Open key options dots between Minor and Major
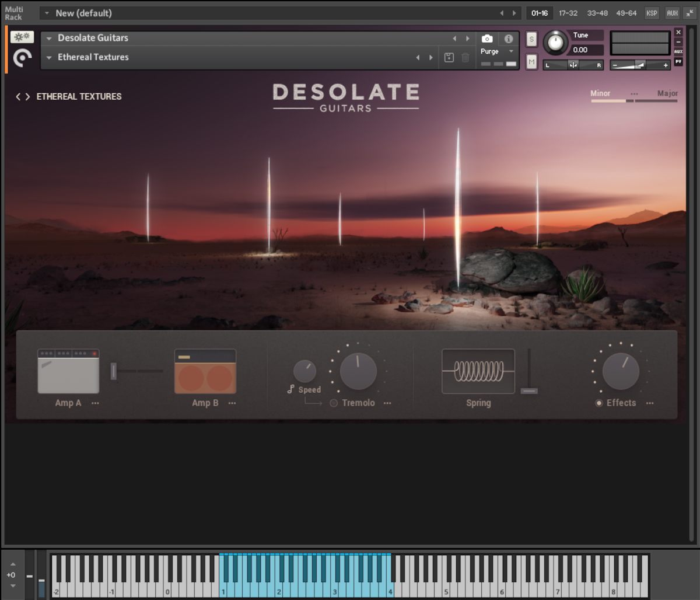Screen dimensions: 700x600 [634, 93]
